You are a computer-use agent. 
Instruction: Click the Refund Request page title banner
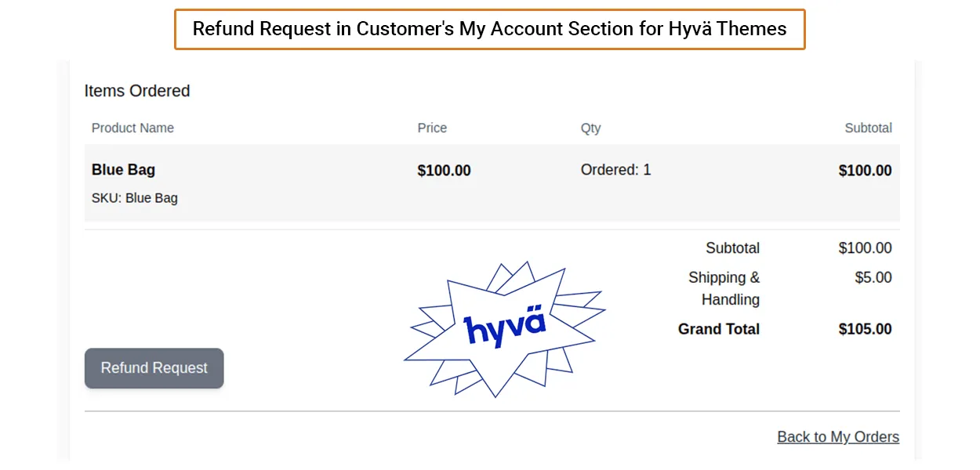489,30
